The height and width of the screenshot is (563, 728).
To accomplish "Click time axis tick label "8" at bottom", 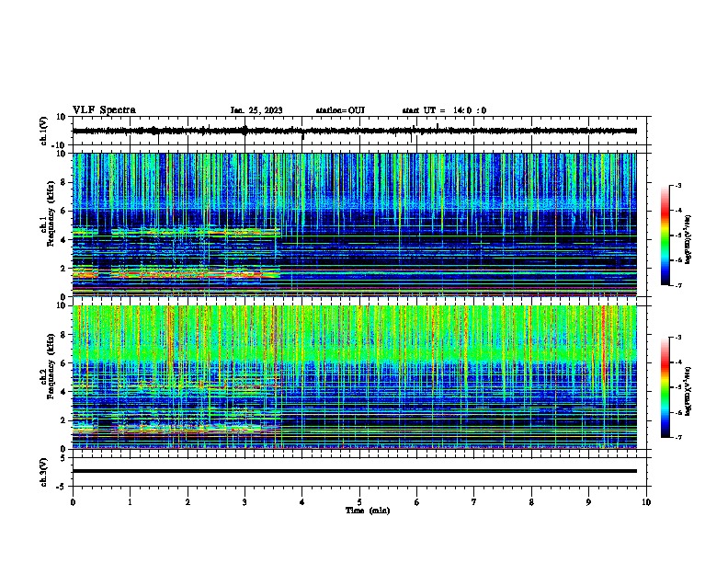I will tap(531, 502).
